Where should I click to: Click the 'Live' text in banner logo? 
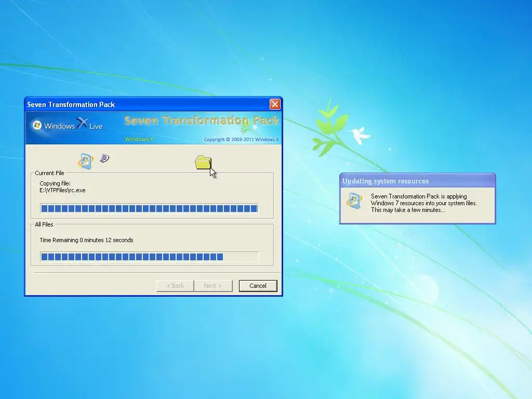(x=96, y=126)
